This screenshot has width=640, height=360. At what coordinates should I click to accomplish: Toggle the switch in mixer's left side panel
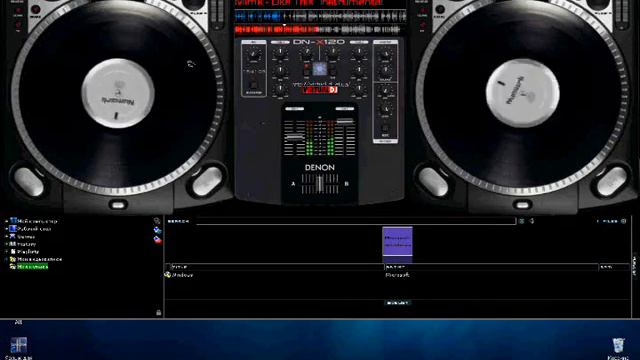point(253,84)
